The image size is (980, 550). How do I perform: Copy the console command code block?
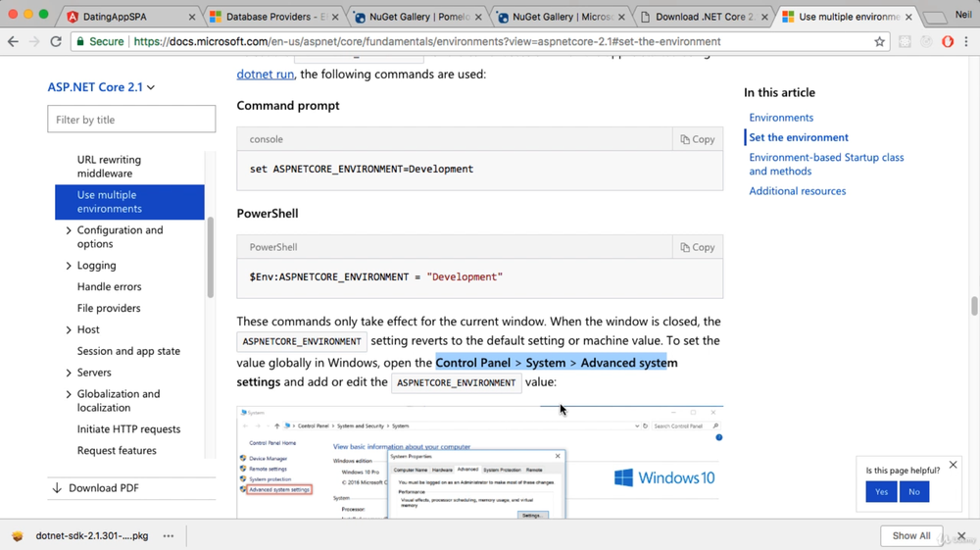pyautogui.click(x=698, y=139)
